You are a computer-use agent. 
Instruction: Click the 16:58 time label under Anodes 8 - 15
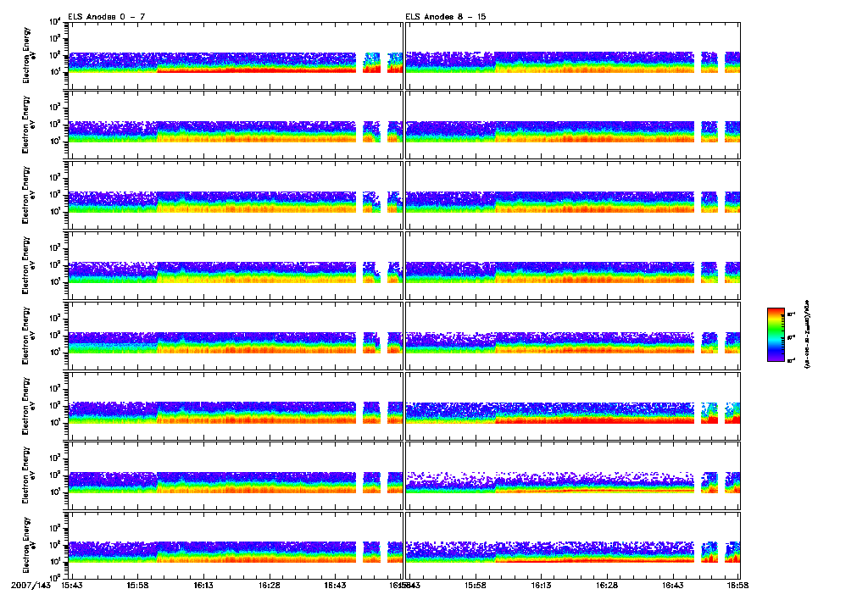coord(737,585)
